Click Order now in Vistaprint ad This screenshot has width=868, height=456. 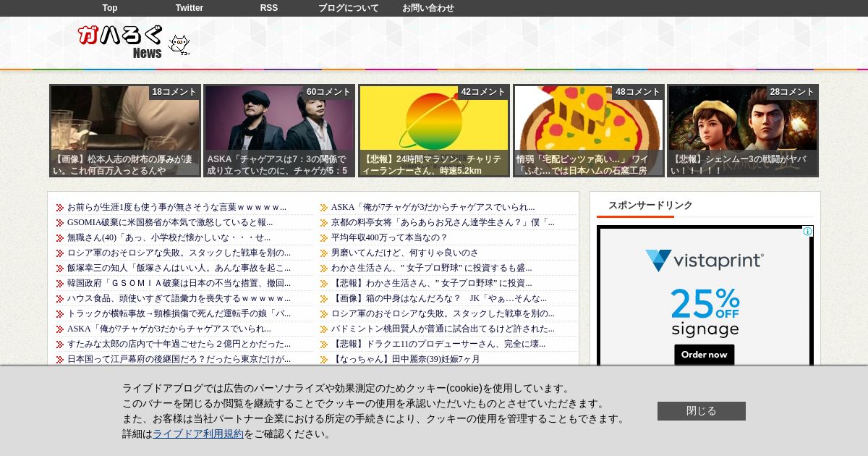(705, 355)
